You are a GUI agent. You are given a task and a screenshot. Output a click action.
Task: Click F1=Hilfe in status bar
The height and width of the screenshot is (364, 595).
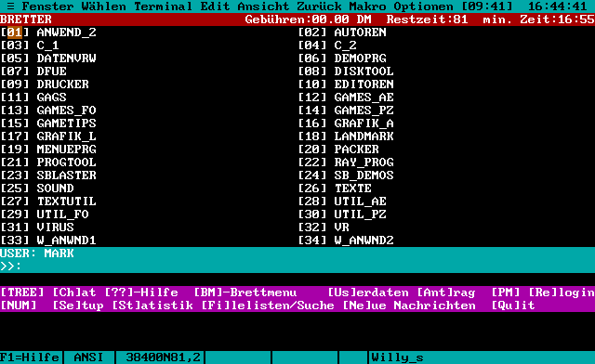30,357
